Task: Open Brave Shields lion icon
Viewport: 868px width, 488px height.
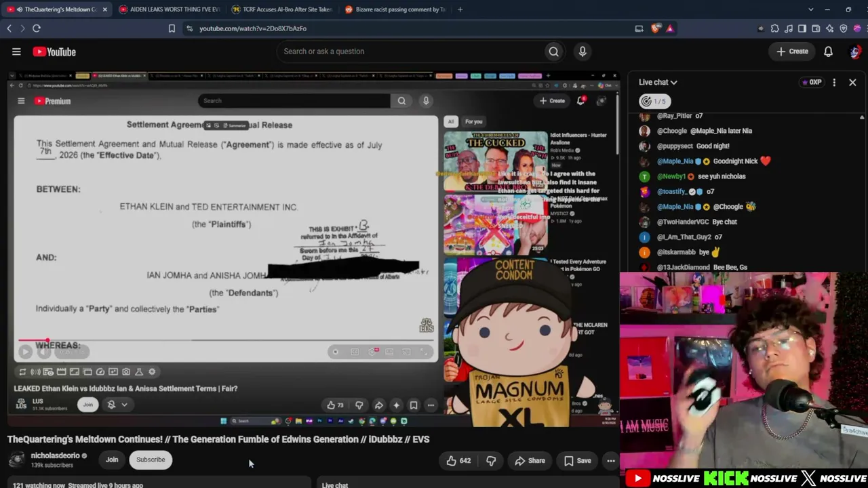Action: [656, 28]
